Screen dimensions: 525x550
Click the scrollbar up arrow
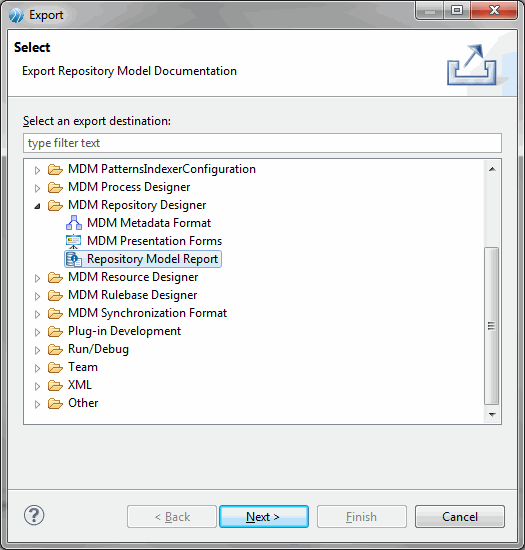[x=492, y=169]
